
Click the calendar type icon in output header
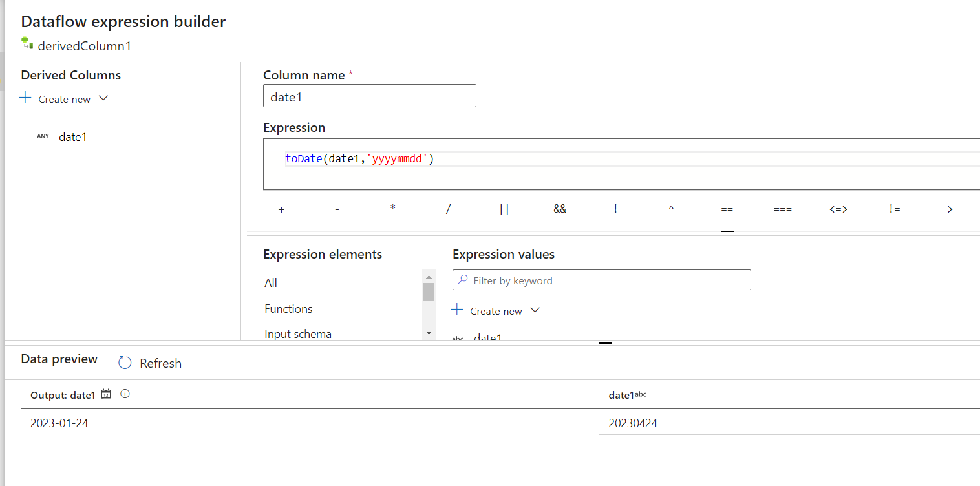pyautogui.click(x=107, y=394)
